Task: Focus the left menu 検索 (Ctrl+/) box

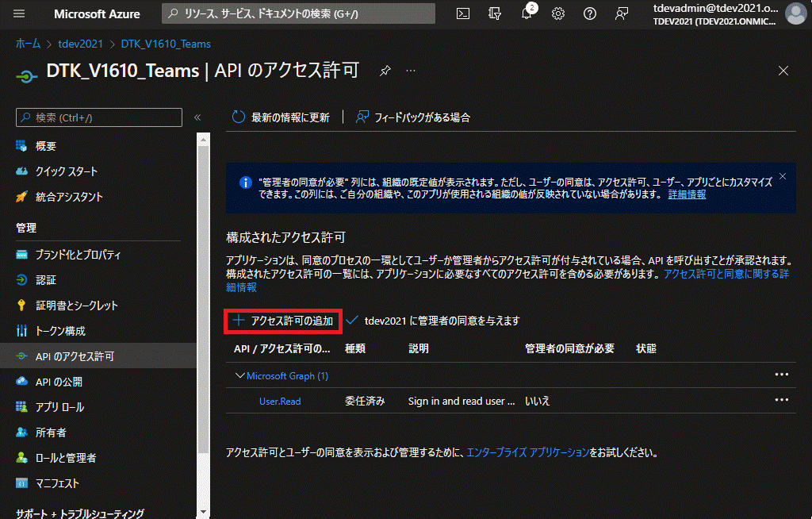Action: click(99, 117)
